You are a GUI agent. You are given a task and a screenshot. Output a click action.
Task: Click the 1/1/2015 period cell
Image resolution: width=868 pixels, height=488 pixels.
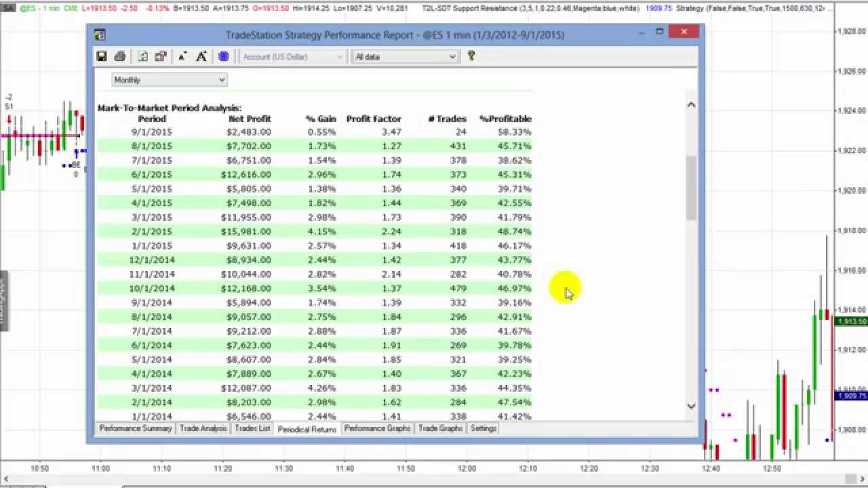click(152, 246)
